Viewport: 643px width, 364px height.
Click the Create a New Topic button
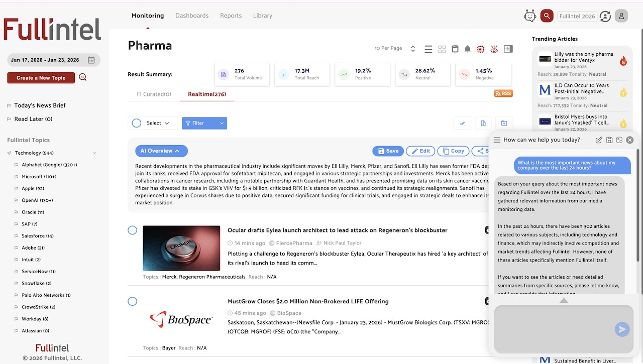click(41, 78)
